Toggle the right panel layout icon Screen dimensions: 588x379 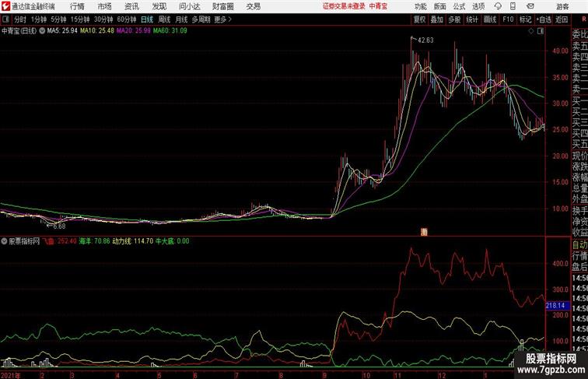tap(541, 31)
